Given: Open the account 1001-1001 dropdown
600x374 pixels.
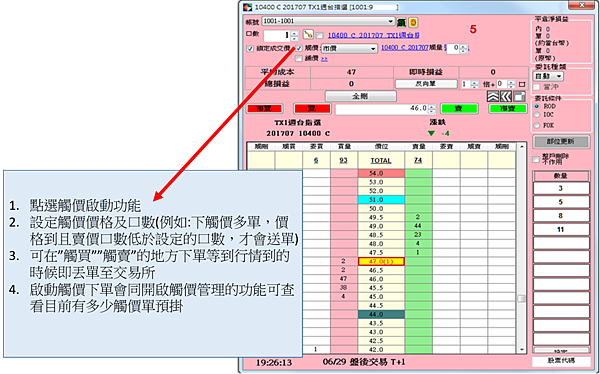Looking at the screenshot, I should 328,21.
